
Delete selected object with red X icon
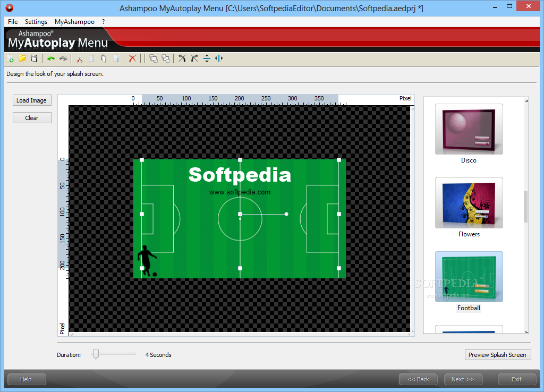[x=132, y=58]
